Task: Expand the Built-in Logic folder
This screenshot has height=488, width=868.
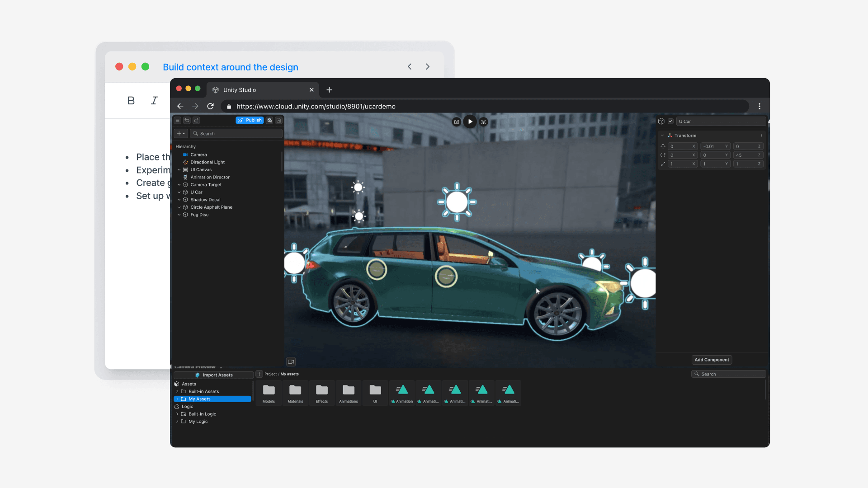Action: click(177, 414)
